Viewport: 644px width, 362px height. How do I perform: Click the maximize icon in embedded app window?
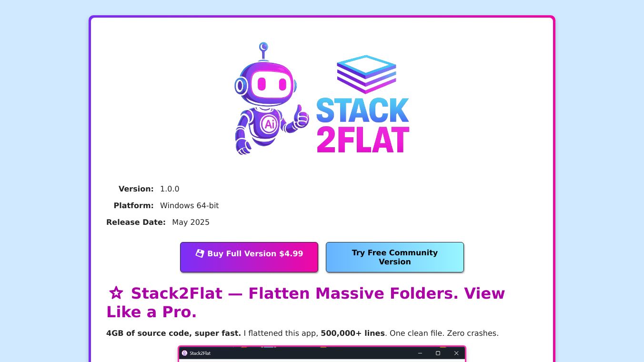[x=438, y=353]
